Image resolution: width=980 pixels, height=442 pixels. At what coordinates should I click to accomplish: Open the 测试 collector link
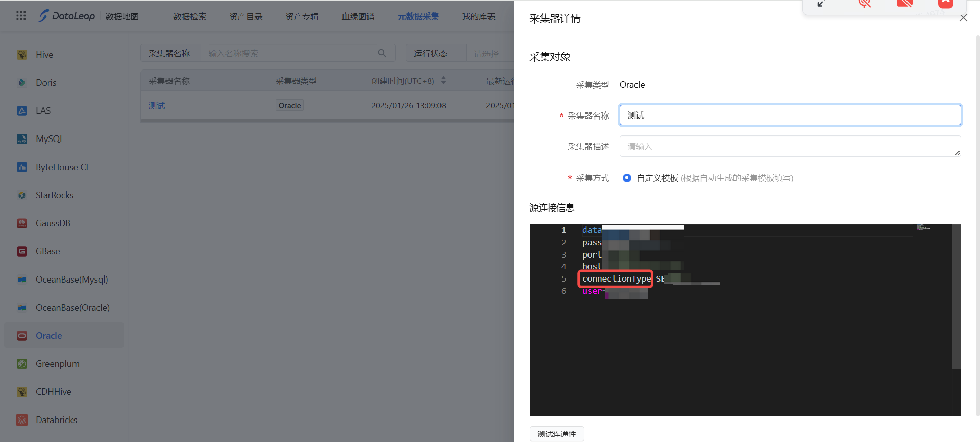157,106
